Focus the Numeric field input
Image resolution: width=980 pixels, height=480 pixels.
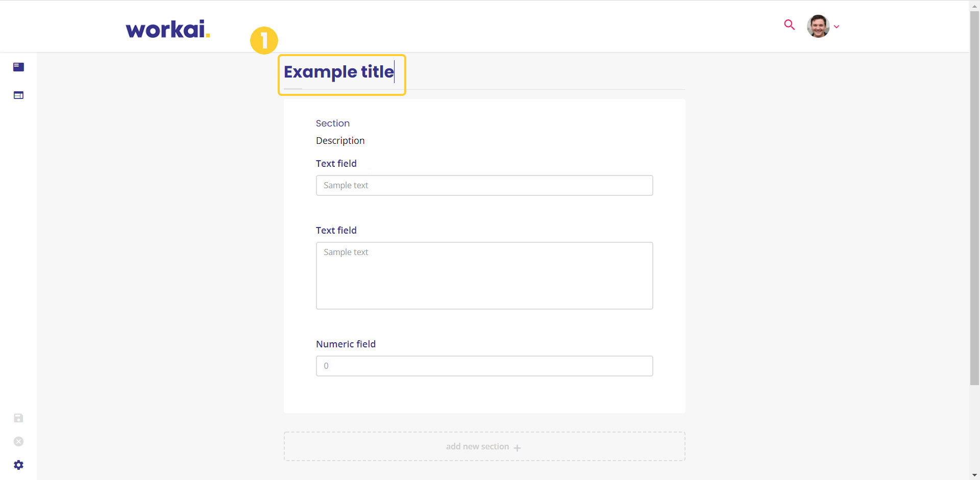pos(484,366)
